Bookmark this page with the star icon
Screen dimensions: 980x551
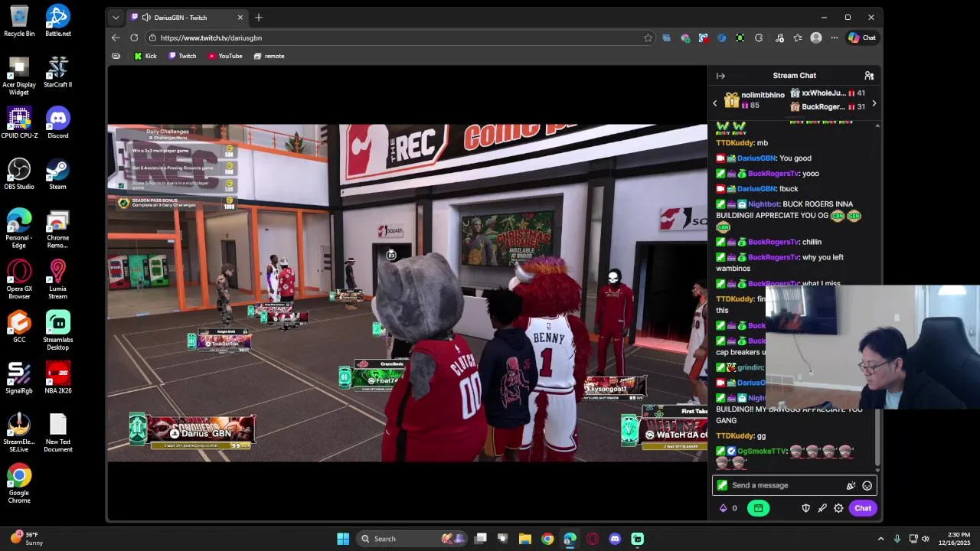(648, 37)
